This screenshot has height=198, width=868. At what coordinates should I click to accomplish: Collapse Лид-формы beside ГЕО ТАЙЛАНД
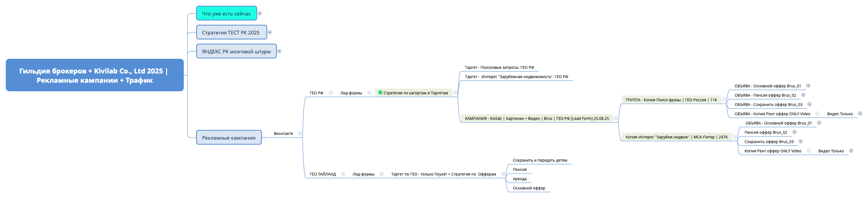point(382,174)
